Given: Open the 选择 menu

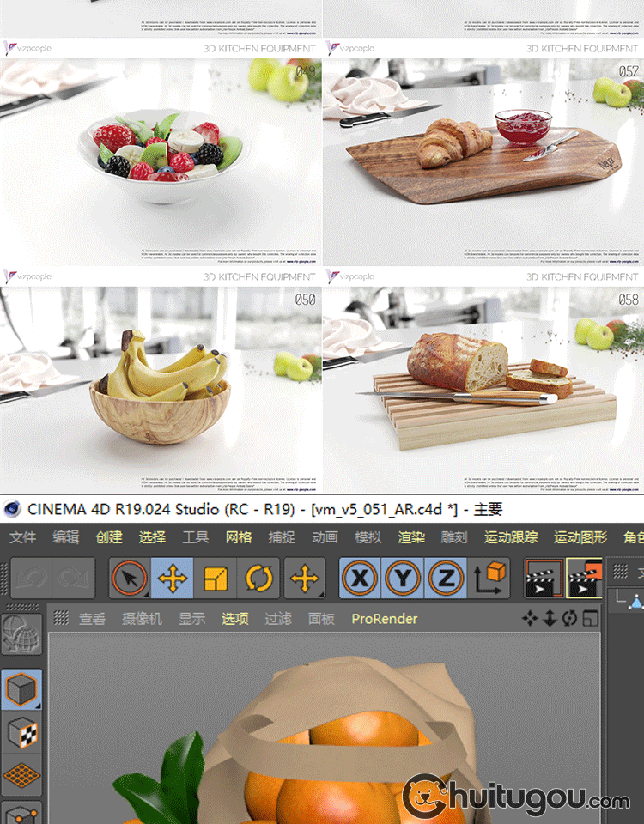Looking at the screenshot, I should coord(152,537).
